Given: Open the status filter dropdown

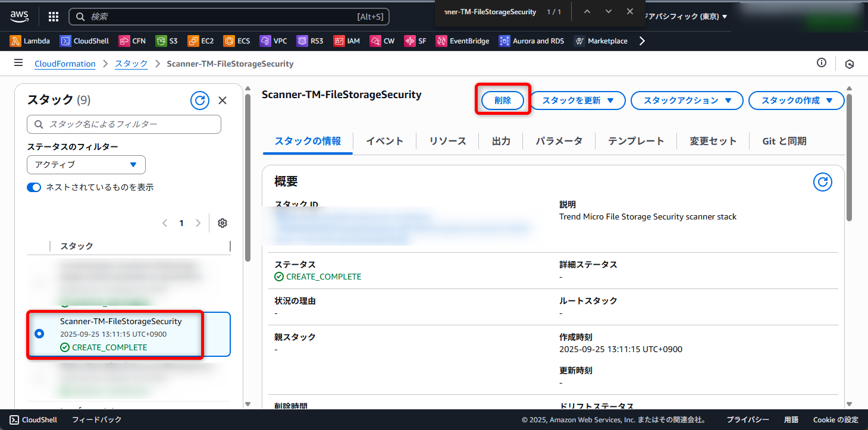Looking at the screenshot, I should click(x=86, y=165).
